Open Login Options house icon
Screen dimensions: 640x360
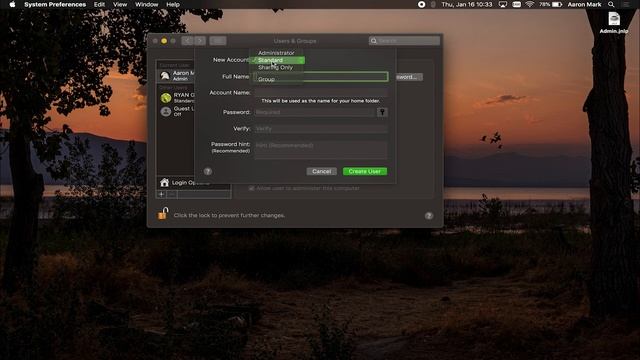pyautogui.click(x=164, y=182)
